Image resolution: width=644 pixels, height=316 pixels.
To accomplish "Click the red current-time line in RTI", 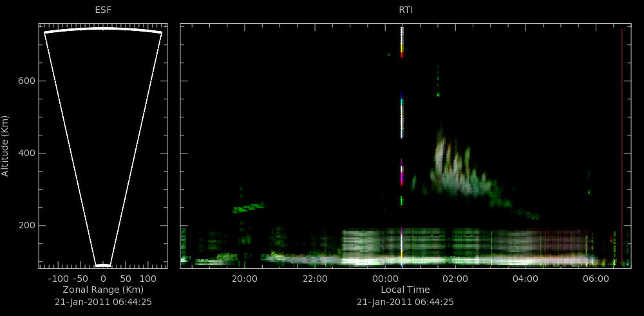I will click(622, 147).
